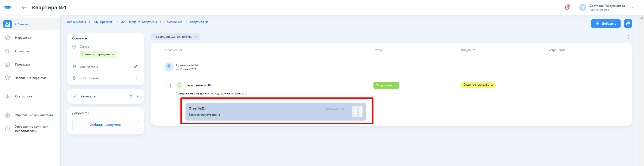Open Статистика in the sidebar

point(23,96)
